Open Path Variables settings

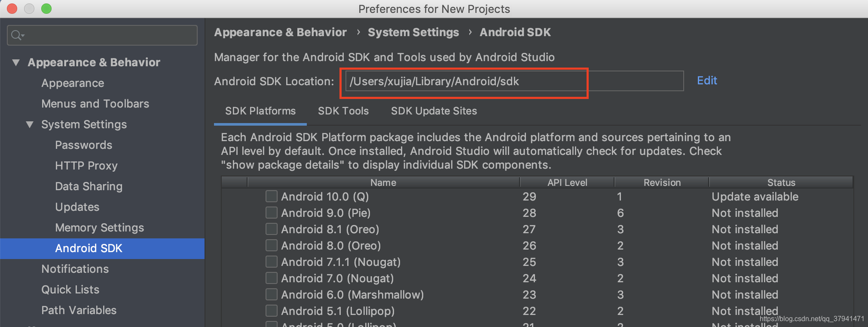coord(79,310)
